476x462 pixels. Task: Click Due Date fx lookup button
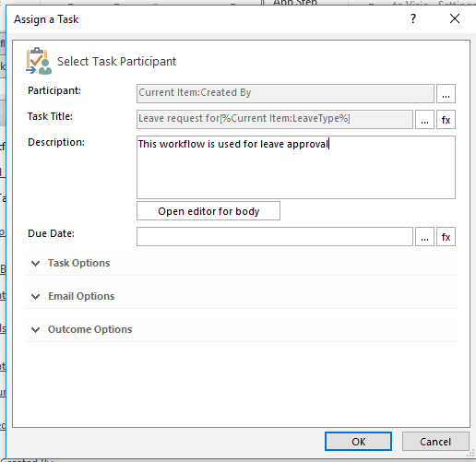click(446, 236)
